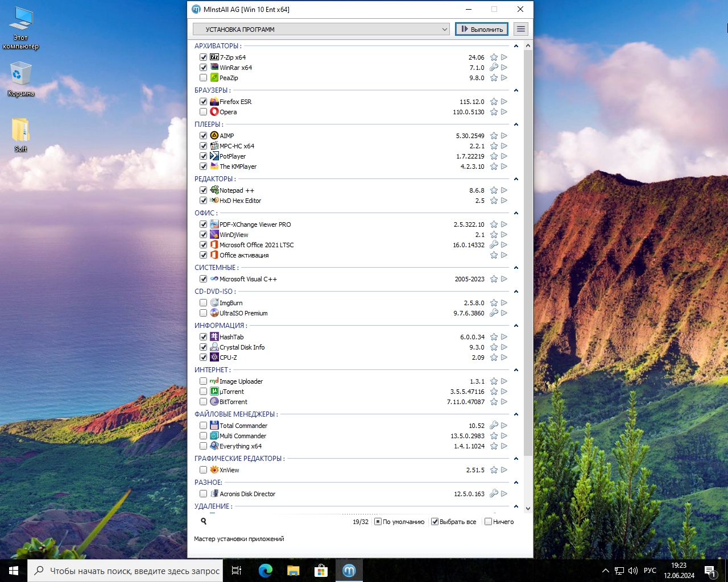Screen dimensions: 728x582
Task: Click the play arrow beside Firefox ESR
Action: coord(504,102)
